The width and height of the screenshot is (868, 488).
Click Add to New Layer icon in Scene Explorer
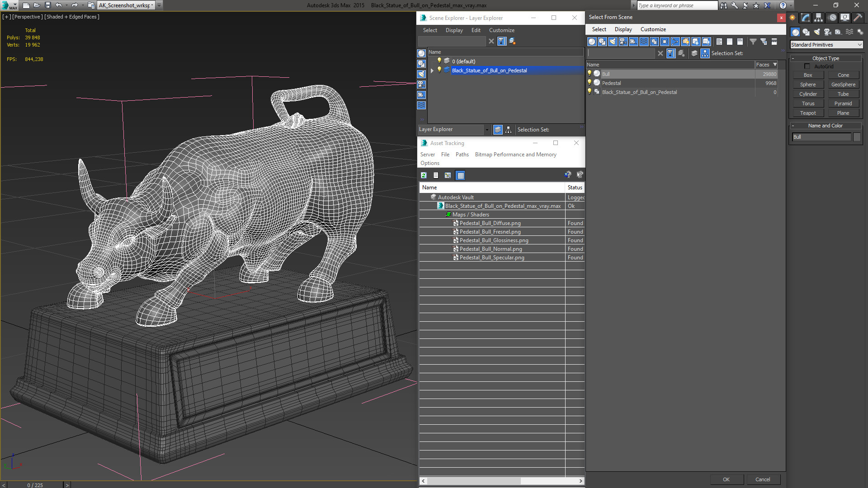point(512,41)
